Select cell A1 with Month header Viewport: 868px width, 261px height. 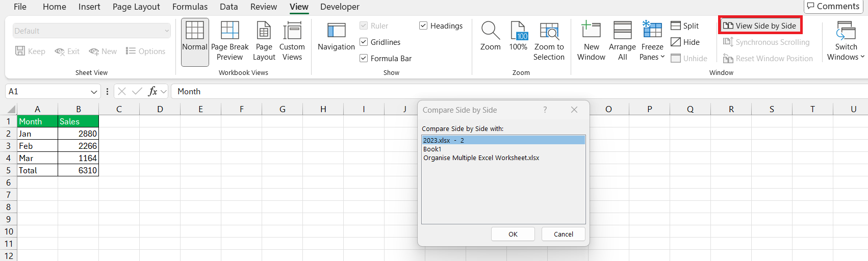(37, 121)
